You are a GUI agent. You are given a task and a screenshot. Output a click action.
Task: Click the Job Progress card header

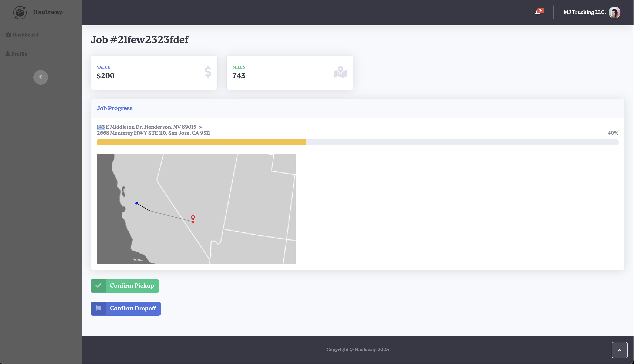115,108
